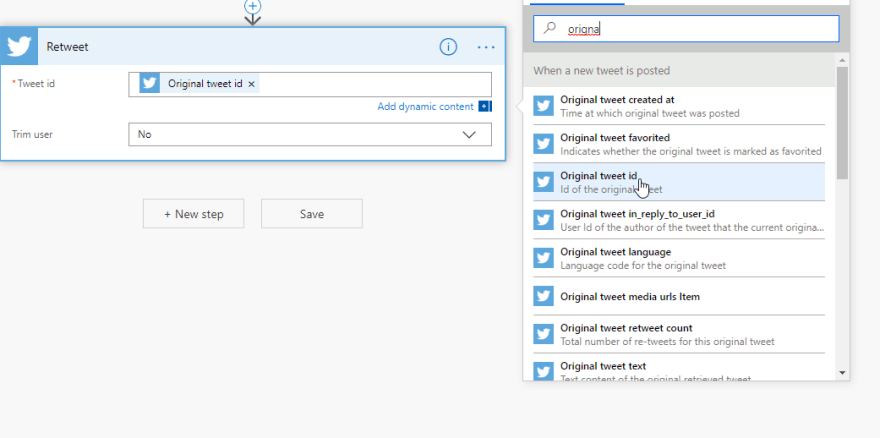Image resolution: width=880 pixels, height=438 pixels.
Task: Click the scrollbar down arrow in content list
Action: [x=842, y=372]
